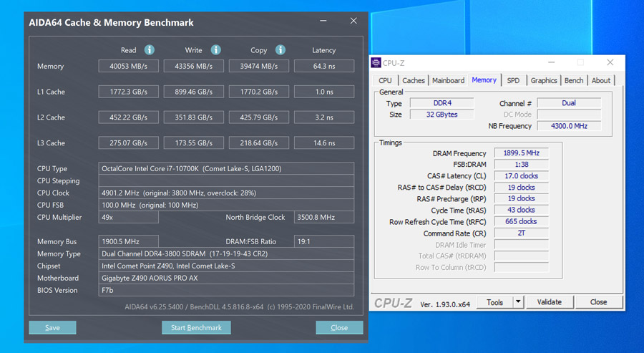This screenshot has width=644, height=353.
Task: Click the Copy info icon in AIDA64
Action: (280, 49)
